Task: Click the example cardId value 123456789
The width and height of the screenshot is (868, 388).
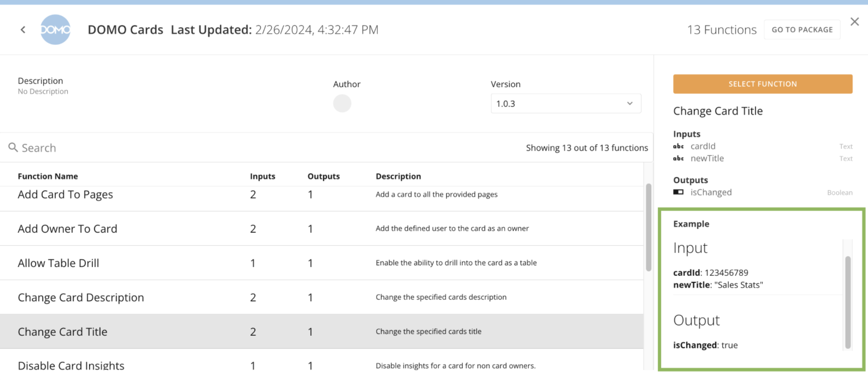Action: (x=726, y=273)
